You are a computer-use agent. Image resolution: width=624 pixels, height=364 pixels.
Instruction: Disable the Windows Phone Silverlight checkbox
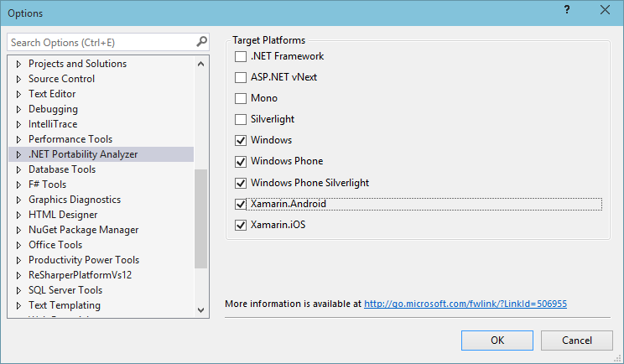click(242, 183)
